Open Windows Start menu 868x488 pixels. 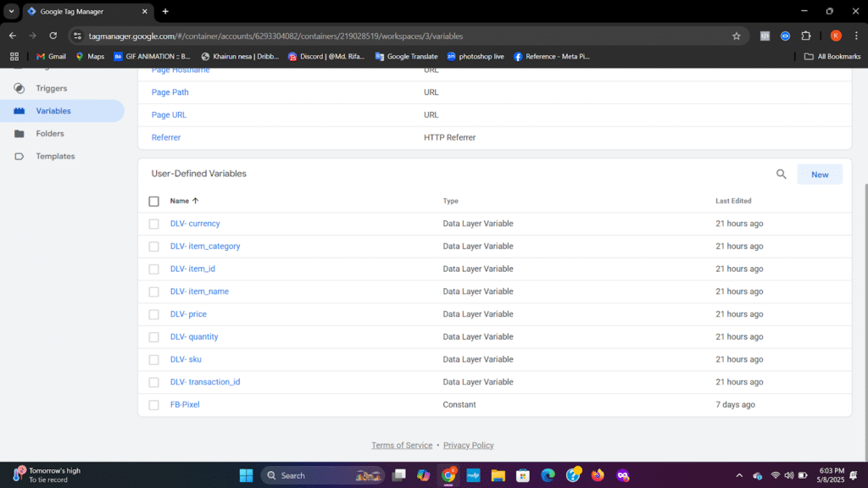[x=247, y=475]
